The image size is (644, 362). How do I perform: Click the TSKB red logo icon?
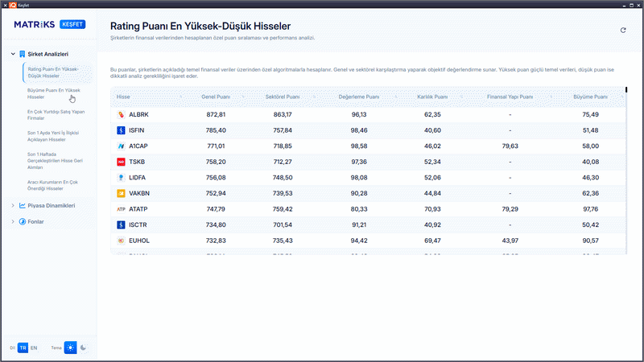(121, 162)
